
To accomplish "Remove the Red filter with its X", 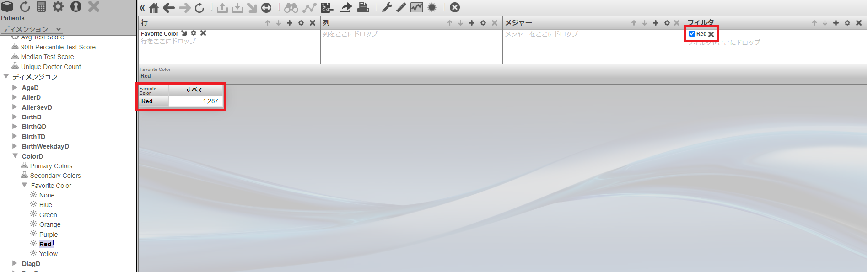I will click(711, 34).
